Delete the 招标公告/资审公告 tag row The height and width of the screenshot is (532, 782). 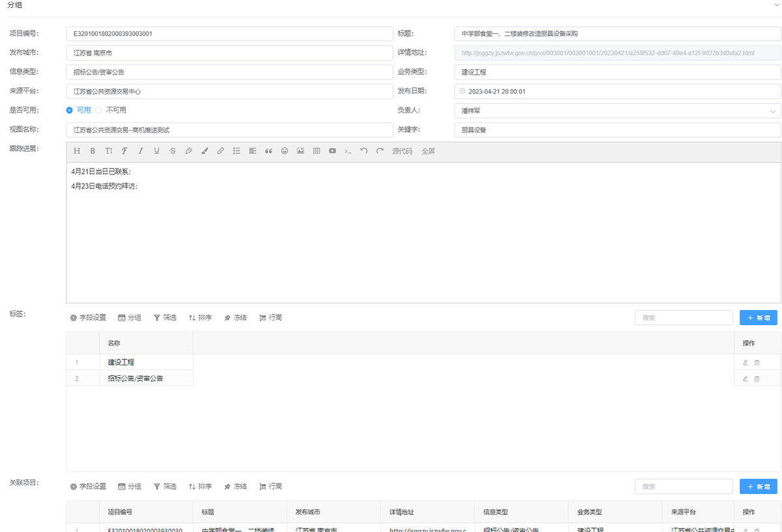757,378
